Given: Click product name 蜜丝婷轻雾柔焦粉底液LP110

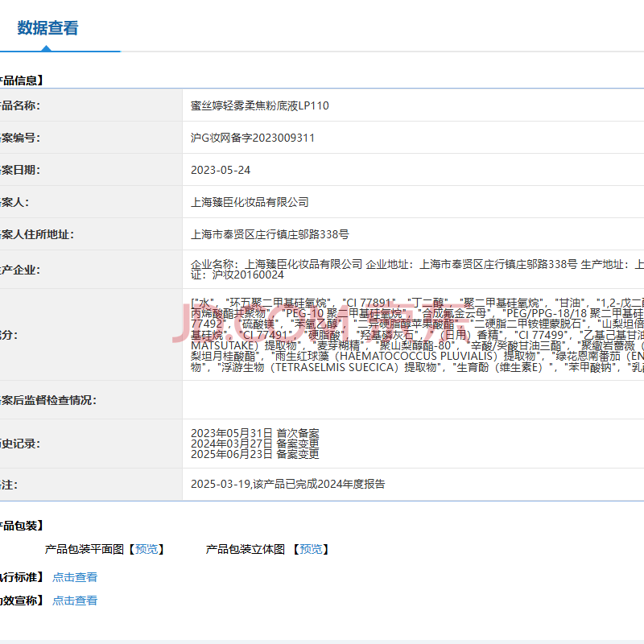Looking at the screenshot, I should click(259, 105).
